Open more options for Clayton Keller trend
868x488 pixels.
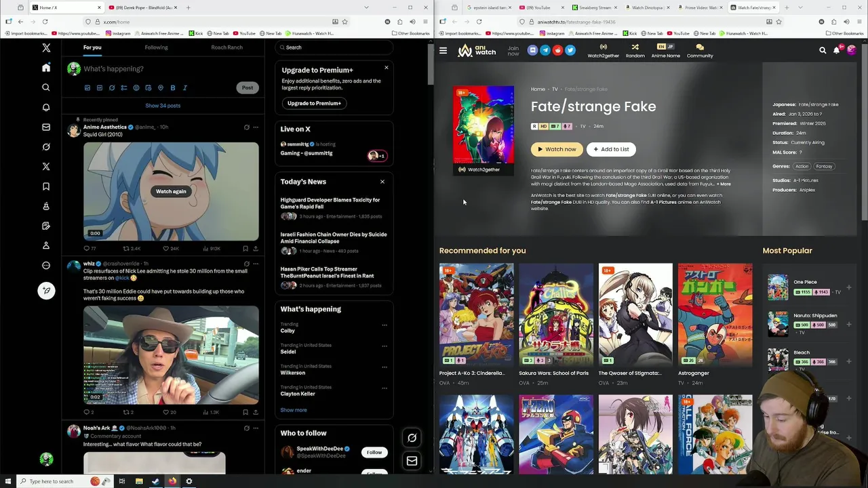[x=384, y=388]
